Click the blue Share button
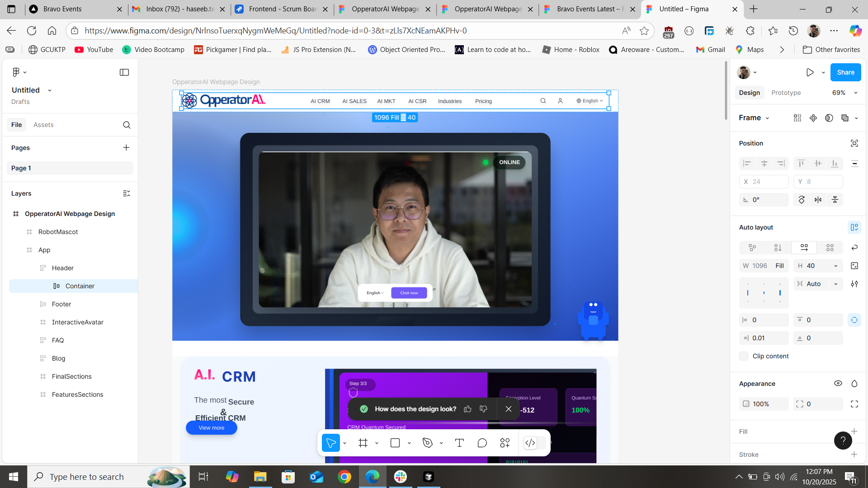The width and height of the screenshot is (868, 488). pyautogui.click(x=845, y=72)
